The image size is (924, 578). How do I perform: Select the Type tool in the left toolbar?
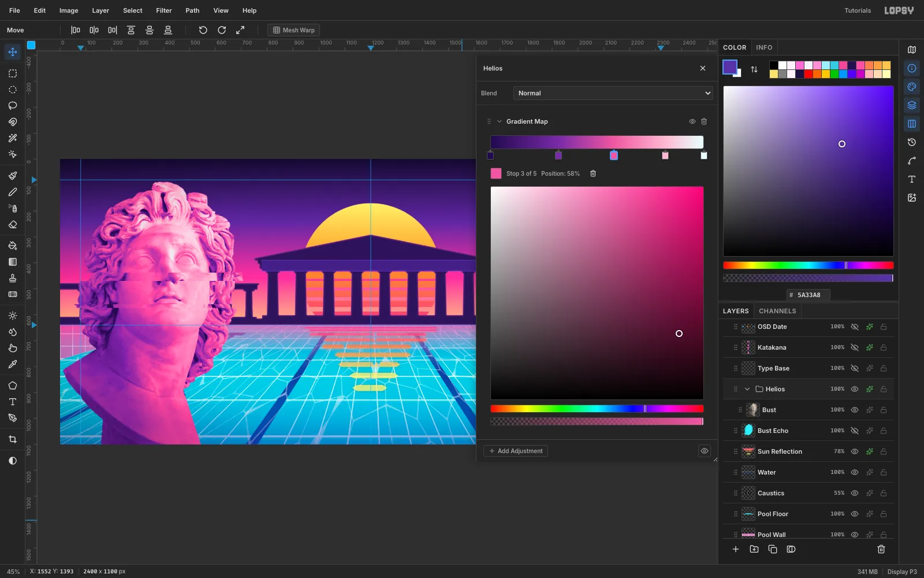pos(12,402)
